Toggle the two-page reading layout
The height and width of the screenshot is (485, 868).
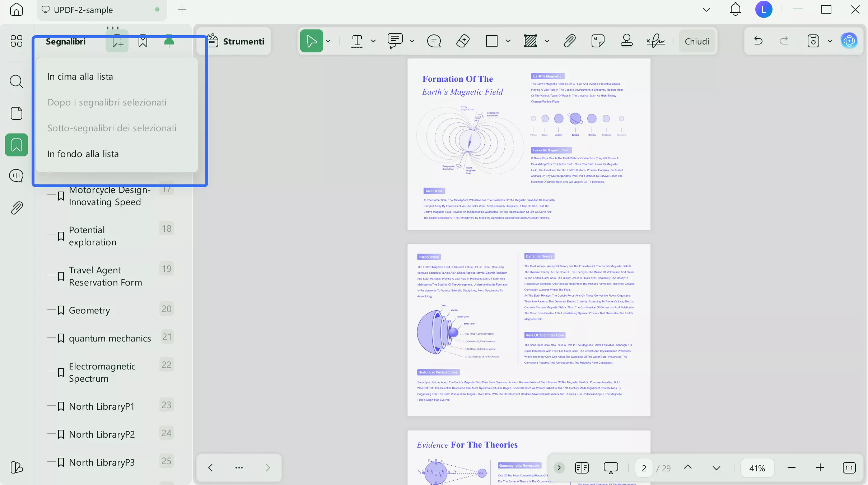point(582,468)
